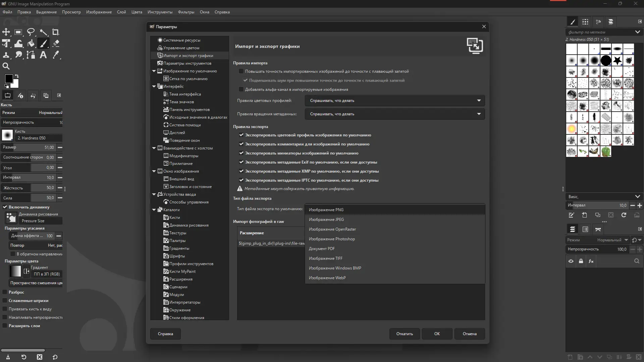The width and height of the screenshot is (644, 362).
Task: Pick the Eraser tool
Action: point(56,43)
